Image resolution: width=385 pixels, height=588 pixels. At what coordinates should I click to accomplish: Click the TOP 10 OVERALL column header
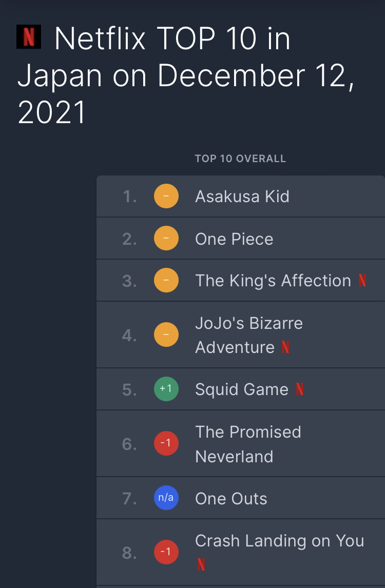point(241,159)
